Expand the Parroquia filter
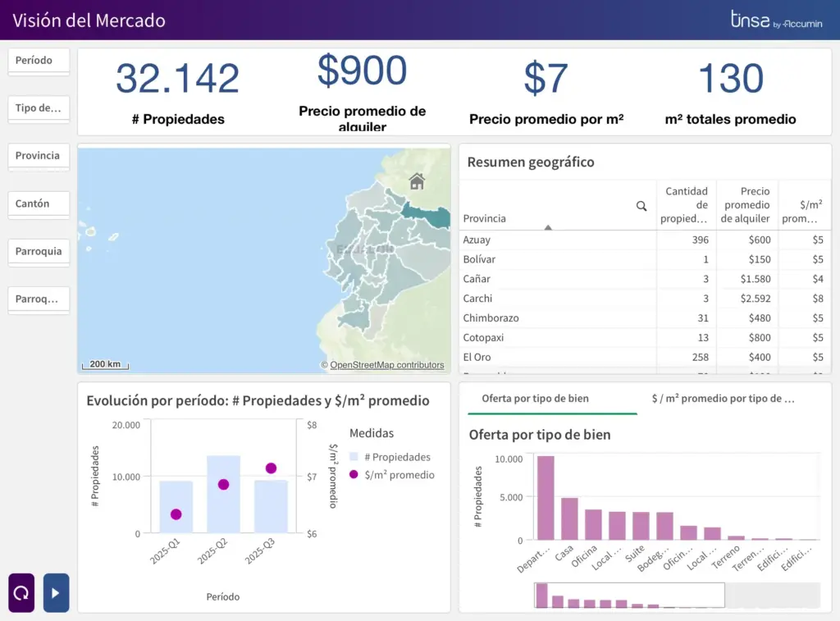The height and width of the screenshot is (621, 840). [39, 251]
